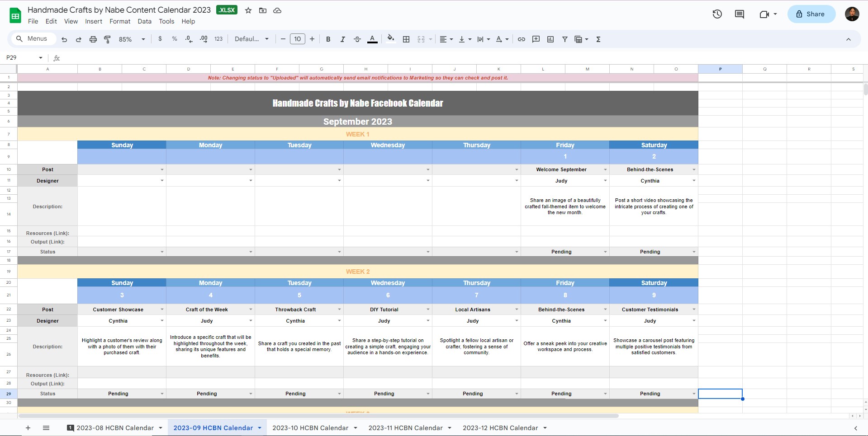
Task: Open version history clock icon
Action: coord(717,14)
